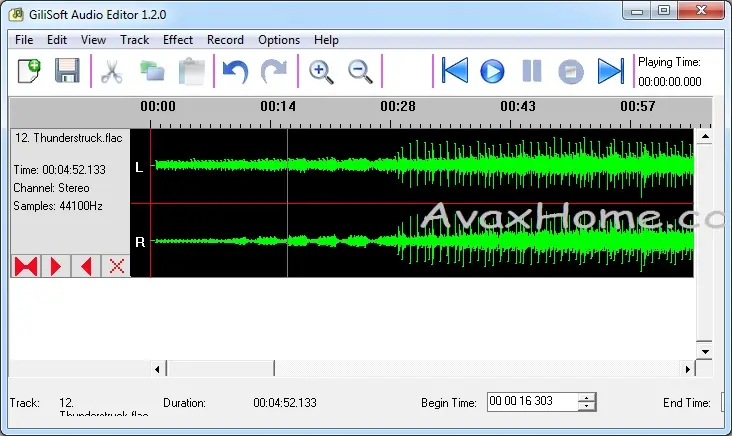Click the Redo arrow icon
This screenshot has width=732, height=436.
pos(274,71)
